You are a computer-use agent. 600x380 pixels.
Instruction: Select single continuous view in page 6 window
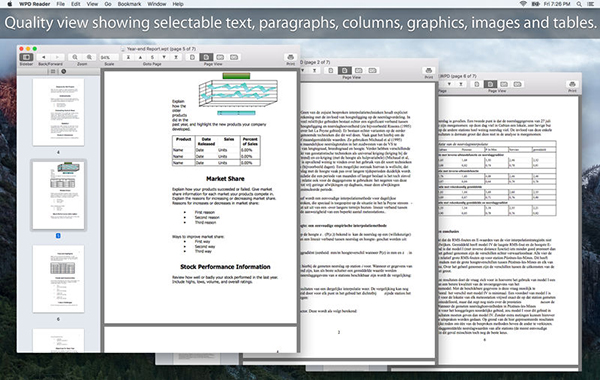click(491, 84)
